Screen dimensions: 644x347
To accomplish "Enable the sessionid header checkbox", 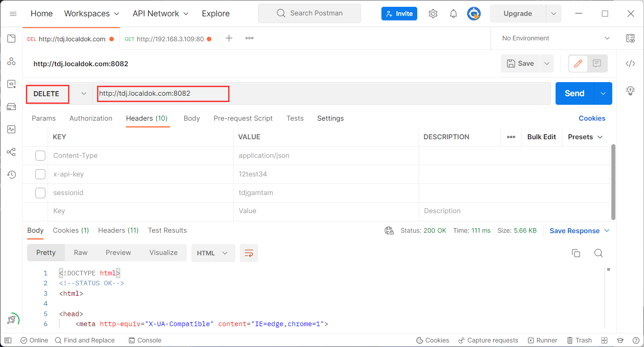I will tap(40, 193).
